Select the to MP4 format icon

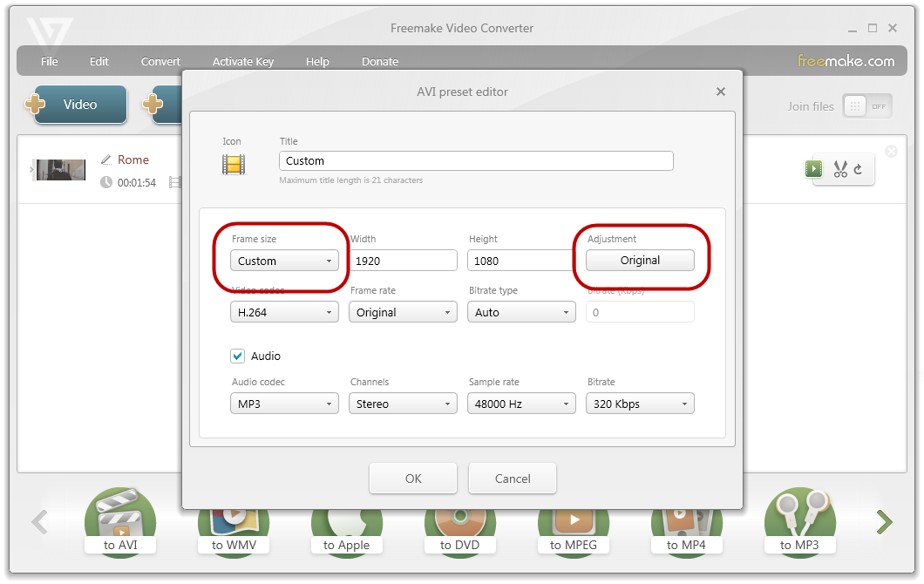click(x=687, y=528)
